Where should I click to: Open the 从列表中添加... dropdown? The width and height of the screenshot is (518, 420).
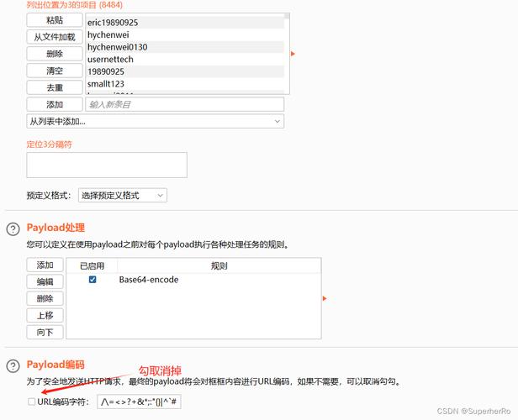[155, 122]
